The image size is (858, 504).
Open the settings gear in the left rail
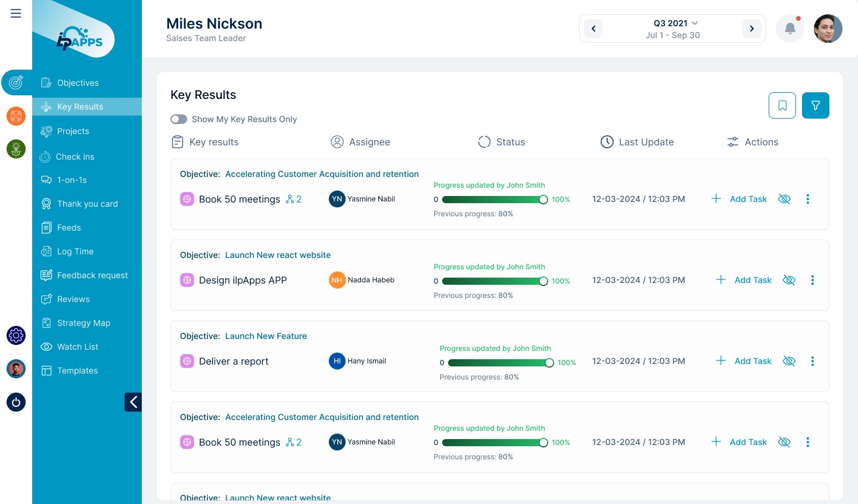(16, 335)
